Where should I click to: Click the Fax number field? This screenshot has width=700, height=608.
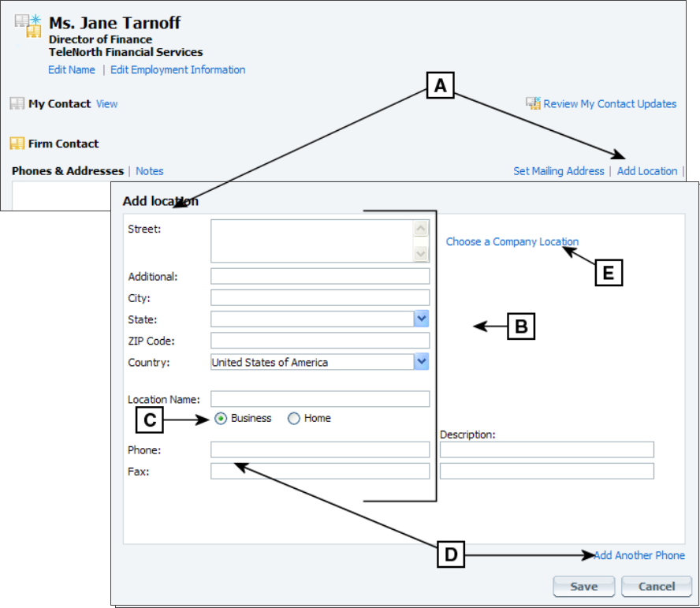click(320, 471)
